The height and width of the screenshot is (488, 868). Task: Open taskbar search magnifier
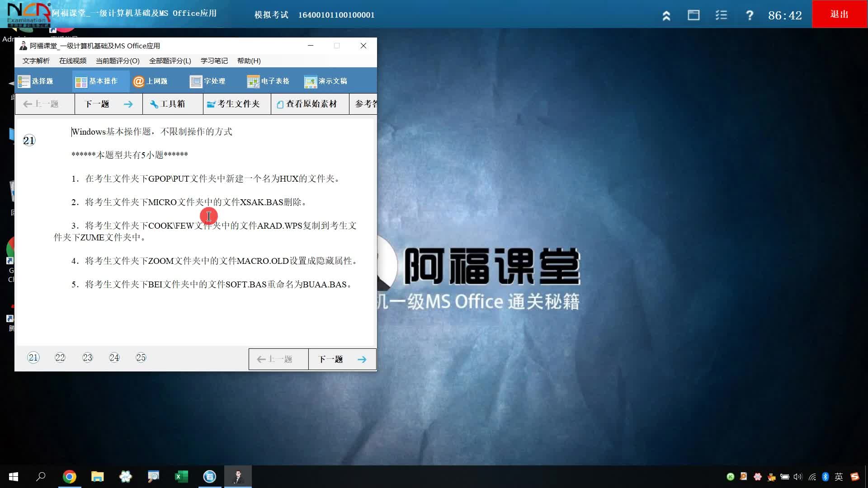(x=41, y=477)
